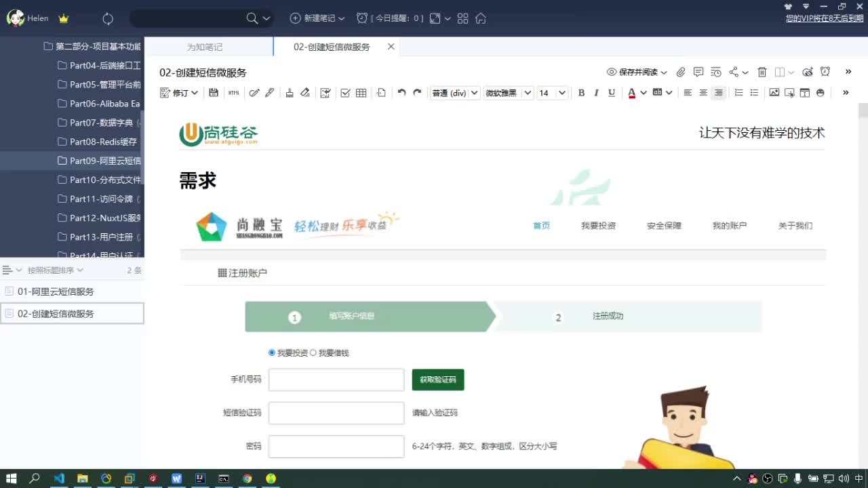The width and height of the screenshot is (868, 488).
Task: Select the 我要借钱 radio button
Action: 313,352
